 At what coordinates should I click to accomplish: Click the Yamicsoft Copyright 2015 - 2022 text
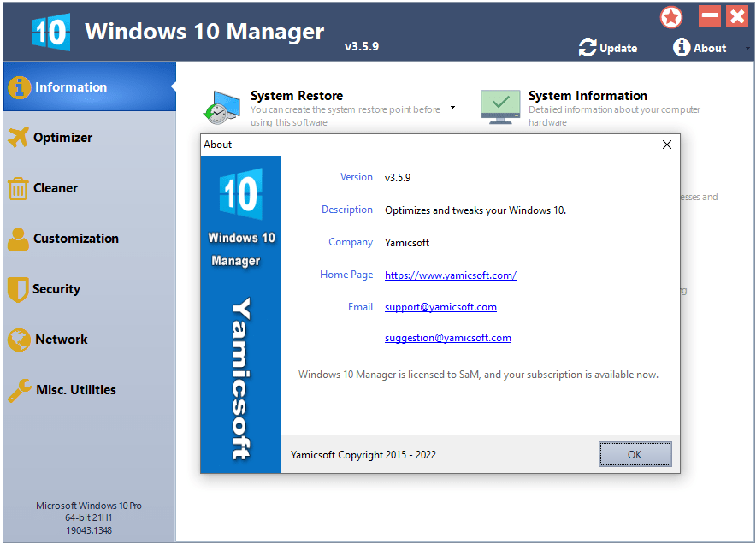pos(363,455)
